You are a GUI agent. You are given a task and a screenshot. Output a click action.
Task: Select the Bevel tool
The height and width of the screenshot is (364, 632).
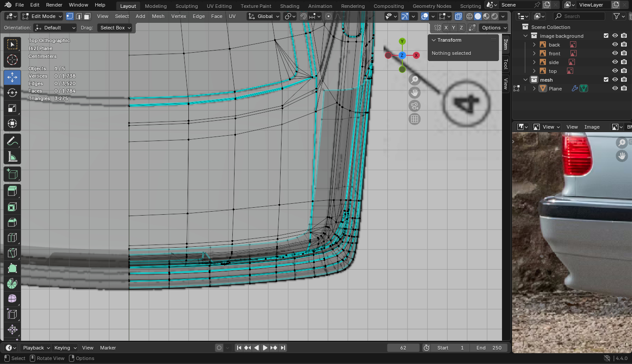click(12, 223)
